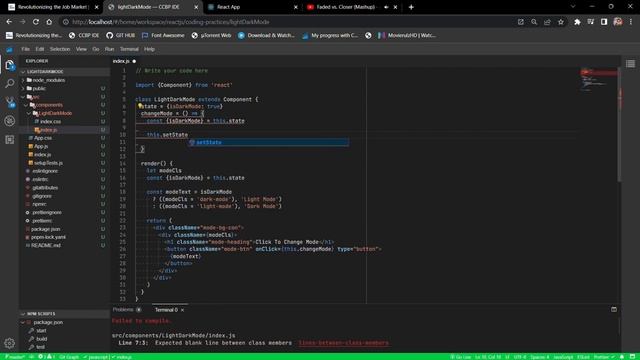The height and width of the screenshot is (360, 640).
Task: Toggle the right sidebar panel icon
Action: pos(631,64)
